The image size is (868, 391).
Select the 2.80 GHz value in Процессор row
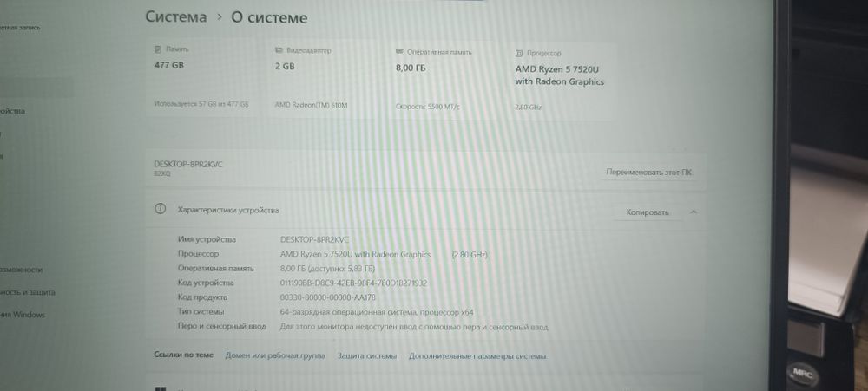coord(470,254)
